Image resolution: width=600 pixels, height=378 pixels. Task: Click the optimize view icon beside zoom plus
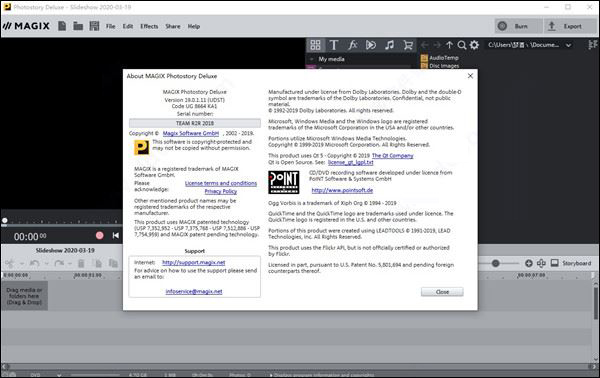541,263
